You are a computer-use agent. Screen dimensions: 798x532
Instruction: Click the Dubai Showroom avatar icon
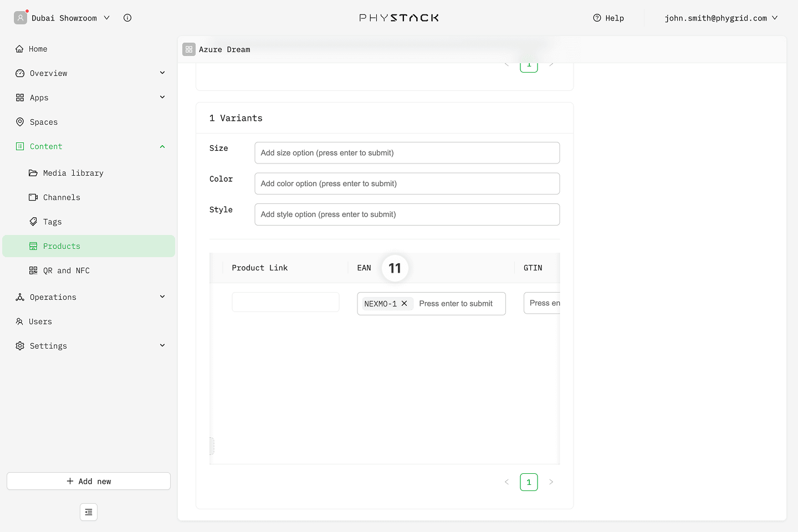click(x=21, y=18)
